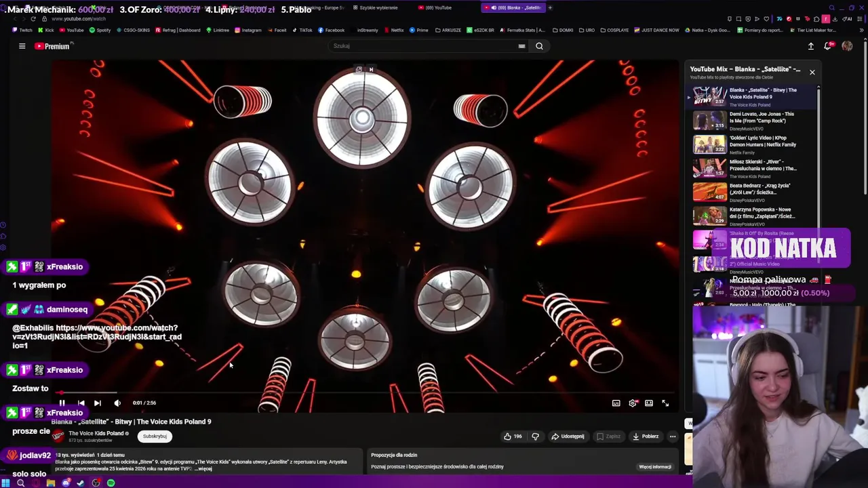Dislike the video

pyautogui.click(x=535, y=436)
